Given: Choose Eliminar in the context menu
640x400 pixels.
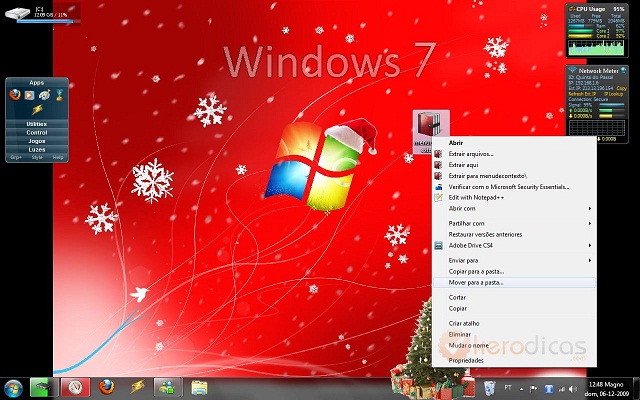Looking at the screenshot, I should [x=514, y=335].
